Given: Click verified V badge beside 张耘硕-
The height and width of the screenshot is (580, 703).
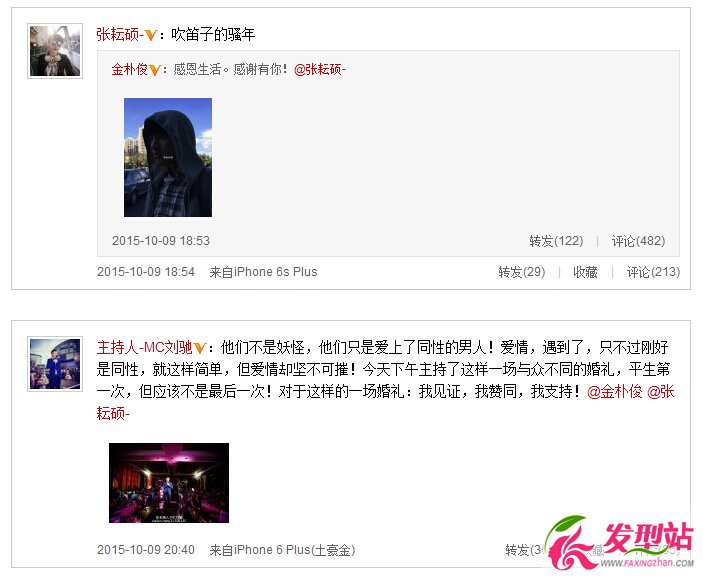Looking at the screenshot, I should 151,35.
